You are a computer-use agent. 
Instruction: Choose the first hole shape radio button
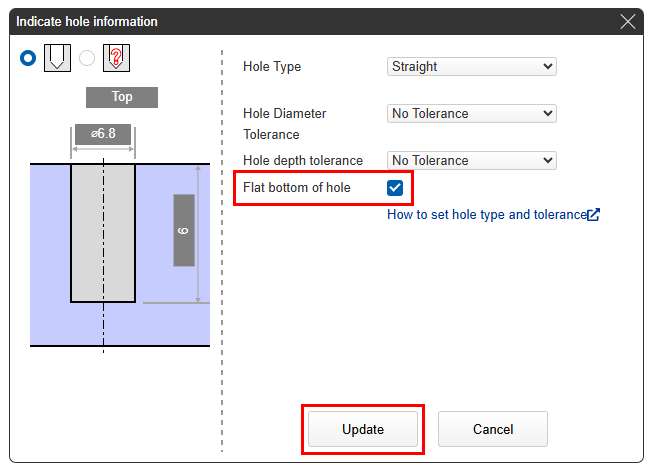point(28,58)
